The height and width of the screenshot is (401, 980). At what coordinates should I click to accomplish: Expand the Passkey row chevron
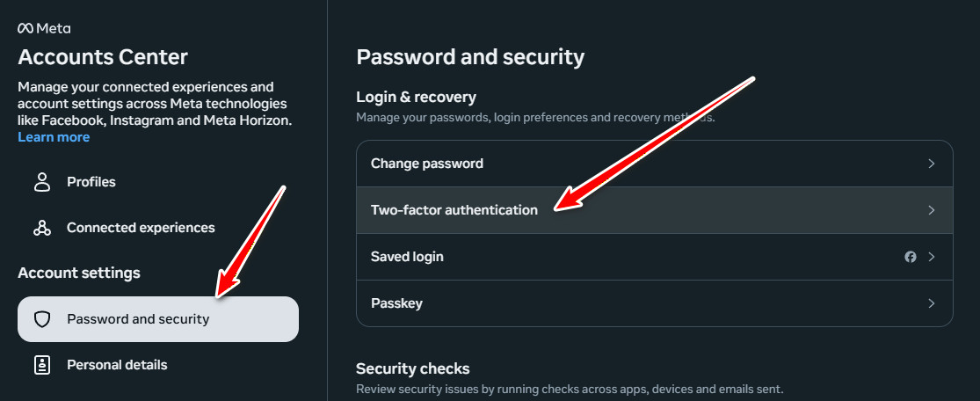pos(931,303)
